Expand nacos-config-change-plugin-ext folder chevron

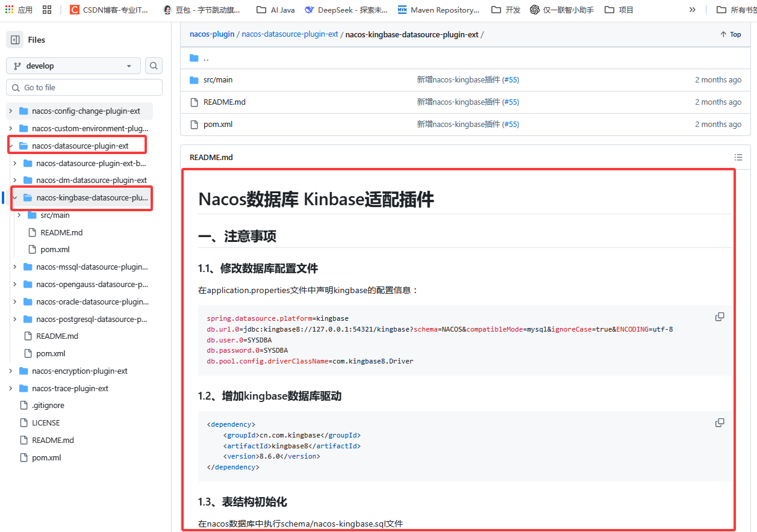tap(11, 111)
